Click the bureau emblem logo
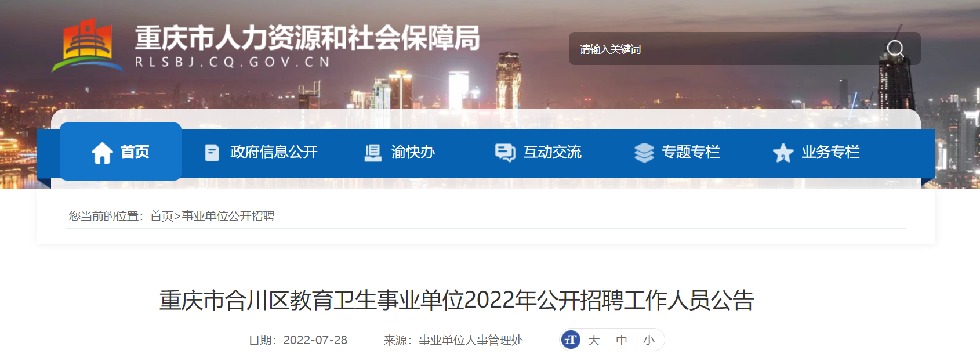The width and height of the screenshot is (980, 357). (88, 45)
